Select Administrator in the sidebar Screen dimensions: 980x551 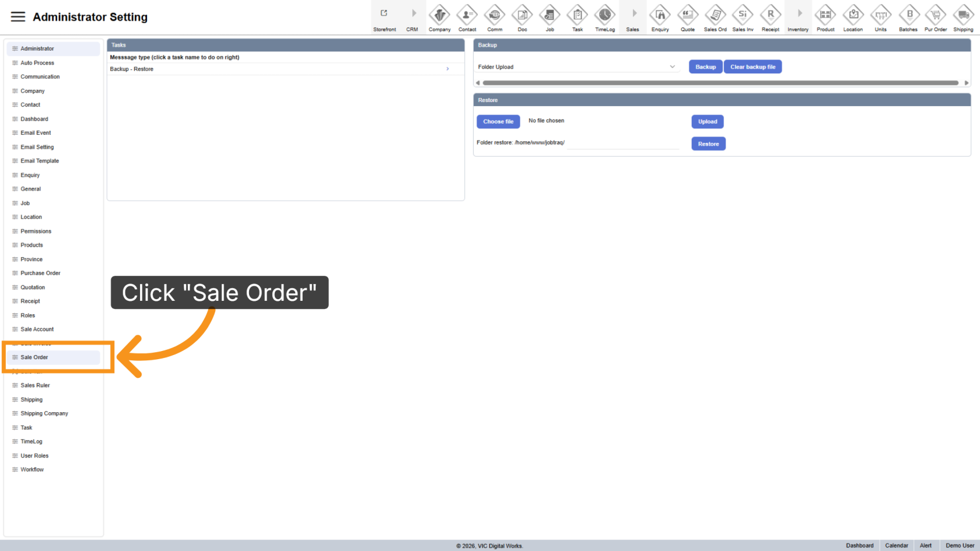coord(53,48)
